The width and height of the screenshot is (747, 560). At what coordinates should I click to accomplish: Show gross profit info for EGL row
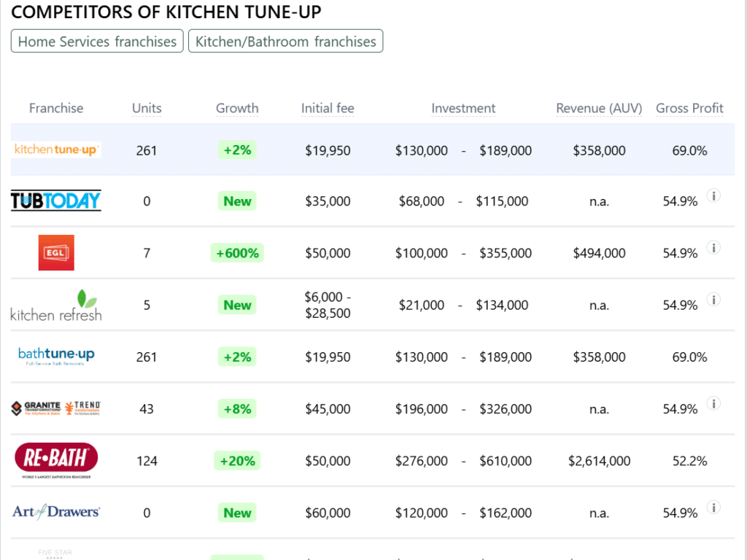pos(713,248)
